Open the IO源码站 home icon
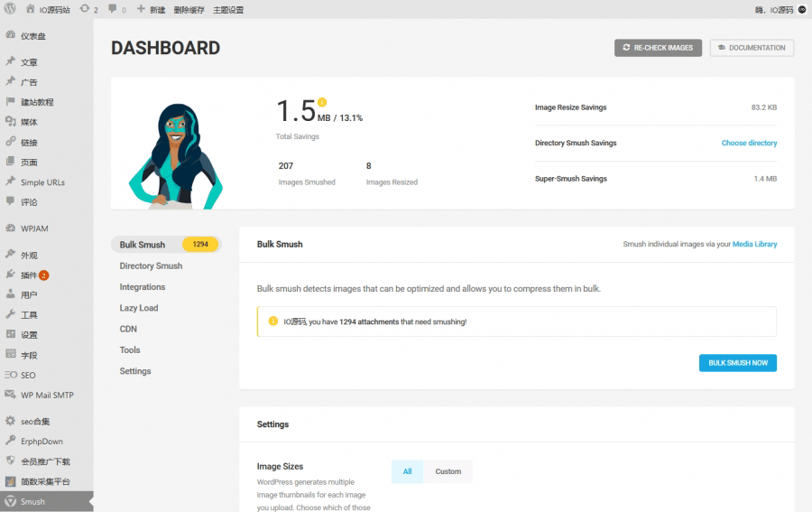Image resolution: width=812 pixels, height=512 pixels. 30,9
